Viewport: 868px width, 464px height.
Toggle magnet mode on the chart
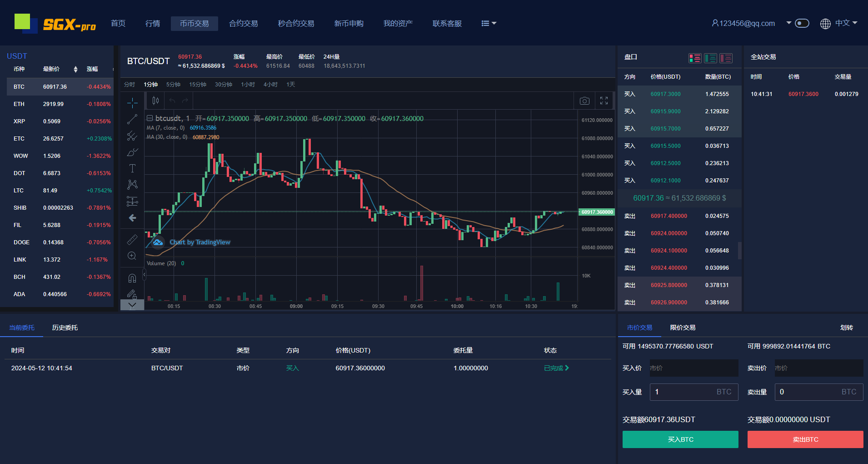tap(132, 278)
